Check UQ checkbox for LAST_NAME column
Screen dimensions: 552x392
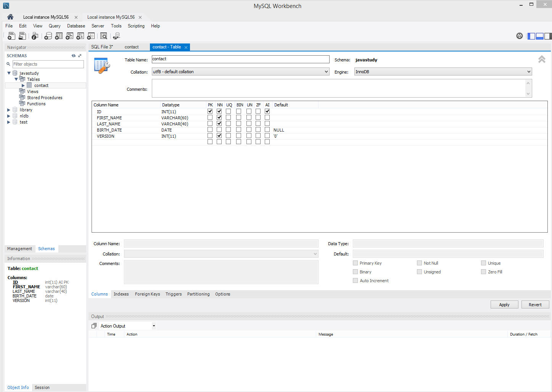[229, 124]
